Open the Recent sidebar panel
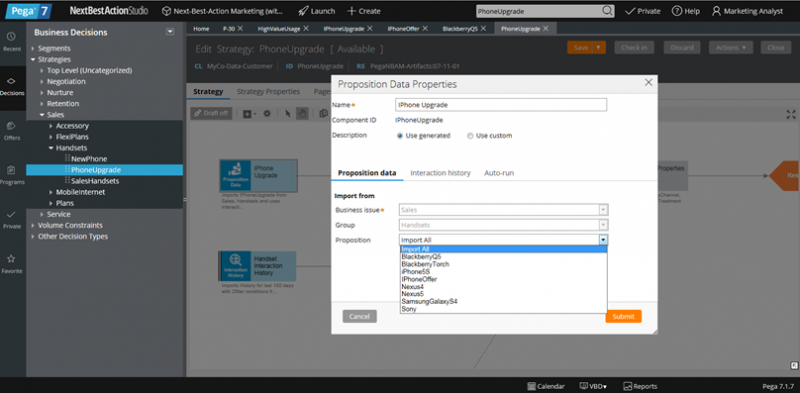This screenshot has height=393, width=800. click(x=12, y=41)
